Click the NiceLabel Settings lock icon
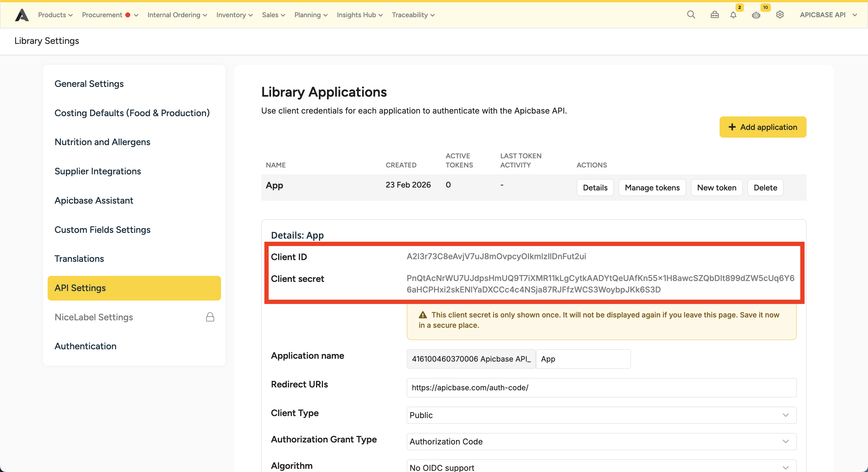The width and height of the screenshot is (868, 472). click(210, 317)
